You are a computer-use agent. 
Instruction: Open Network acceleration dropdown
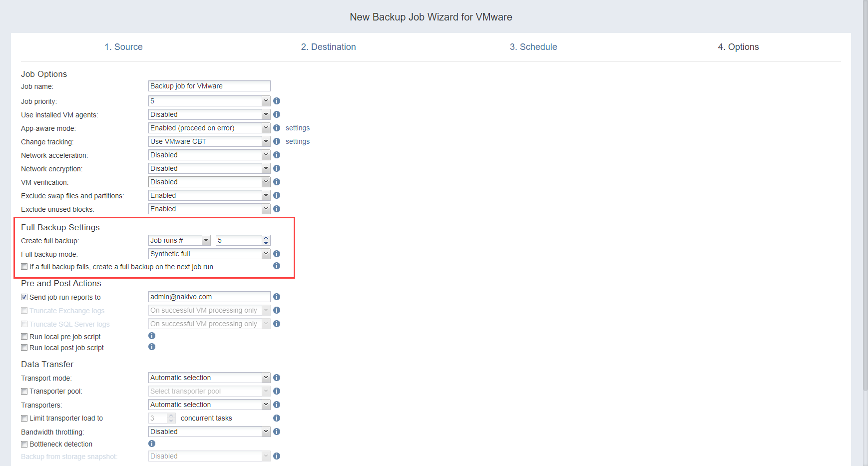tap(209, 155)
